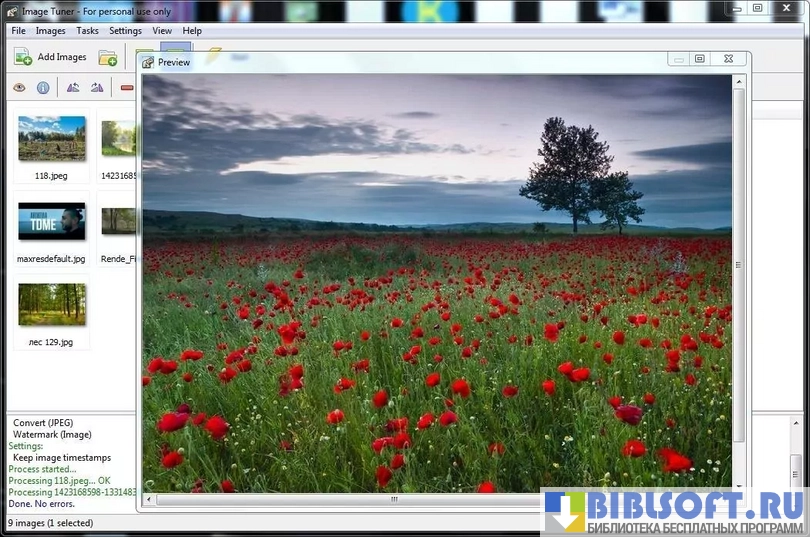Select the лес 129.jpg thumbnail
Screen dimensions: 810x537
point(52,305)
